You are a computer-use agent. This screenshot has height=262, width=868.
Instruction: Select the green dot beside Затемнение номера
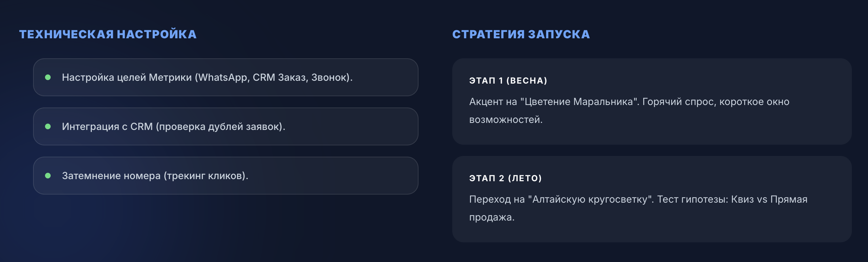pos(48,176)
